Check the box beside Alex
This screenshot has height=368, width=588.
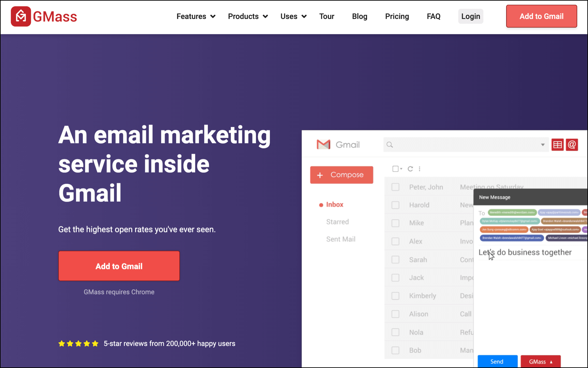[395, 241]
